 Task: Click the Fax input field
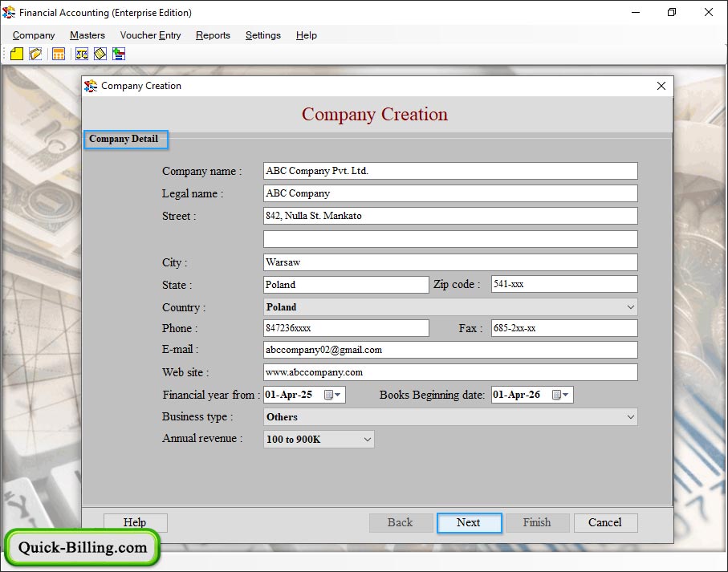pos(564,328)
